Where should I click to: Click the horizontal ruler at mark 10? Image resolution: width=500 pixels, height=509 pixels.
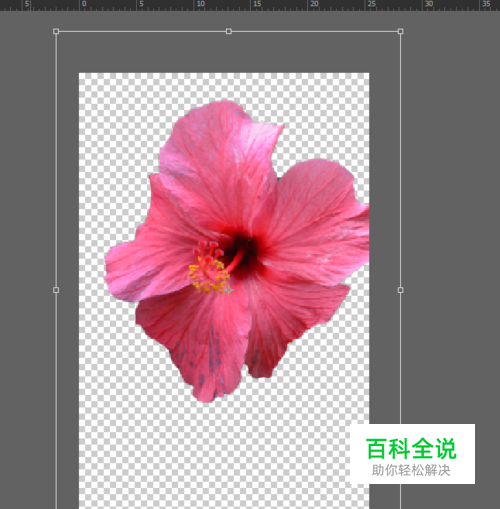point(200,4)
